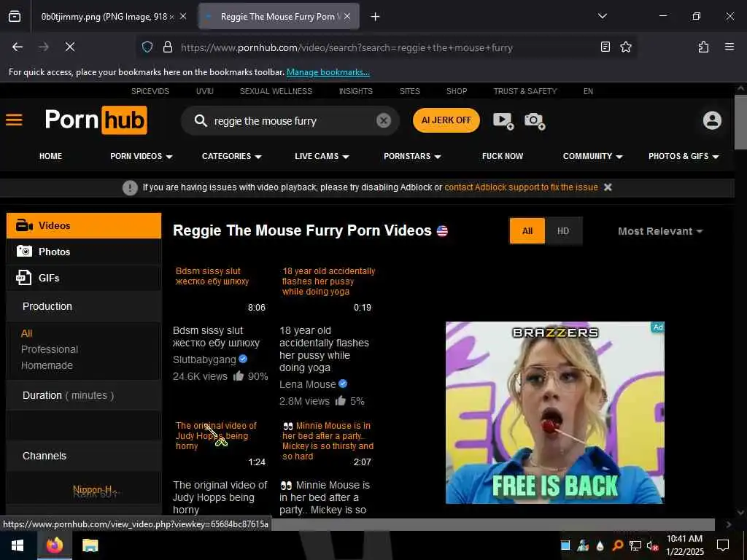
Task: Open the Sexual Wellness link
Action: tap(276, 91)
